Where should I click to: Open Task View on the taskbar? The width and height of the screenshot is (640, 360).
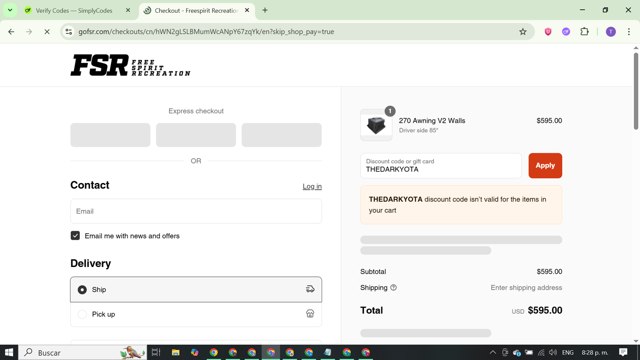(x=156, y=352)
